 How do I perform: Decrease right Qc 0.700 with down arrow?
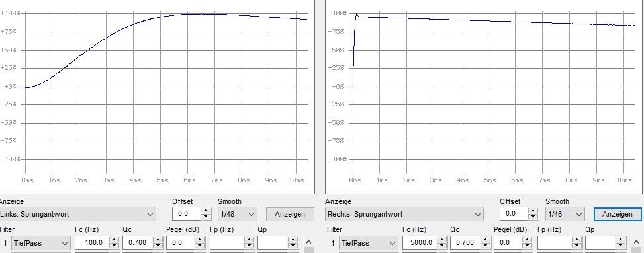tap(485, 246)
